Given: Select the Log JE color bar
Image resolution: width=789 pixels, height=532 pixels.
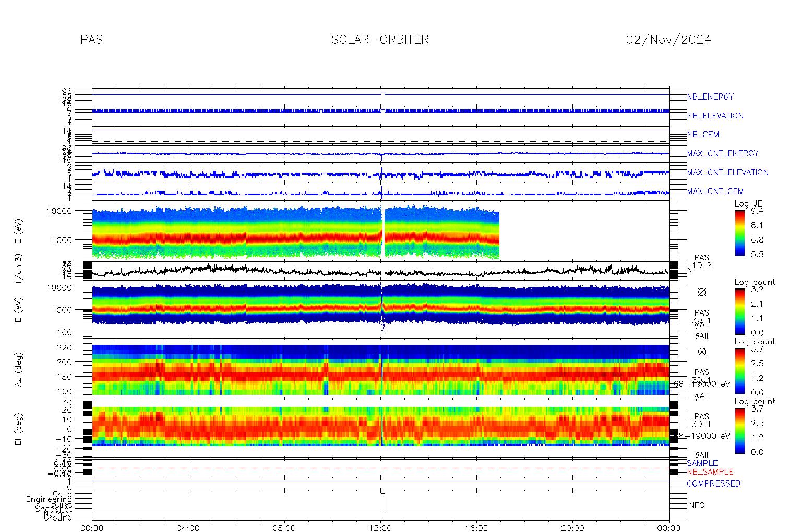Looking at the screenshot, I should click(x=740, y=233).
